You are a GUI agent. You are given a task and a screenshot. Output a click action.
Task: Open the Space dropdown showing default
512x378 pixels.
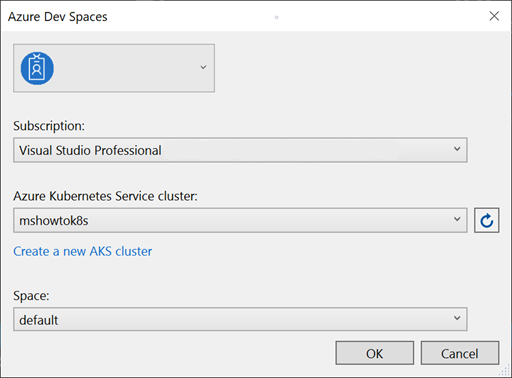click(240, 319)
